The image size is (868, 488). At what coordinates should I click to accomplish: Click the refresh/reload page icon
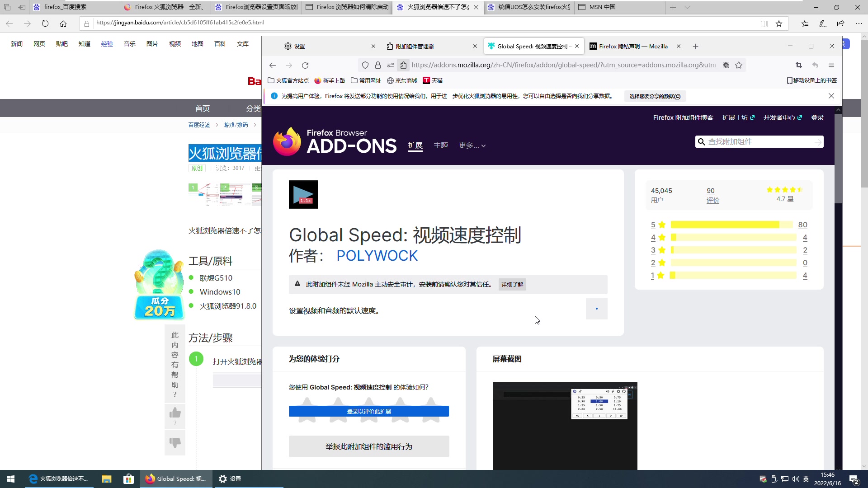306,66
